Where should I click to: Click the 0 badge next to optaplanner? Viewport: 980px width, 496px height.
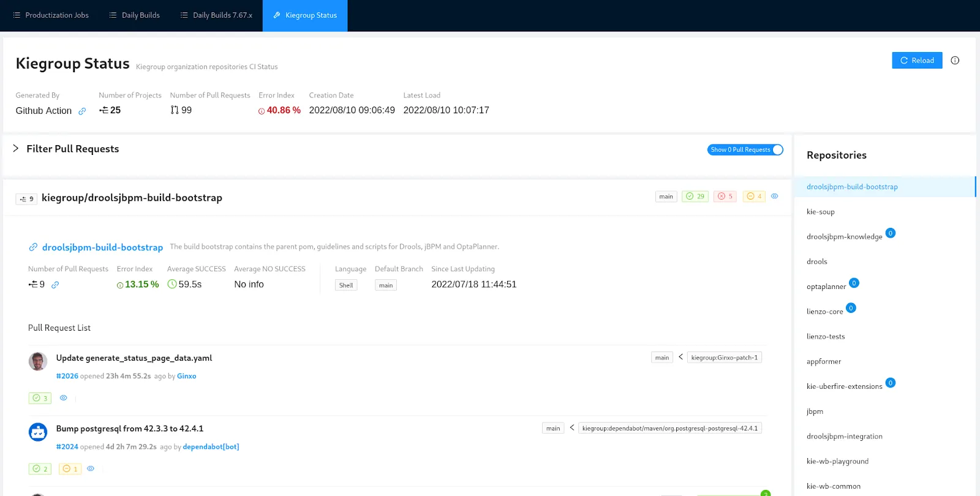(x=854, y=283)
